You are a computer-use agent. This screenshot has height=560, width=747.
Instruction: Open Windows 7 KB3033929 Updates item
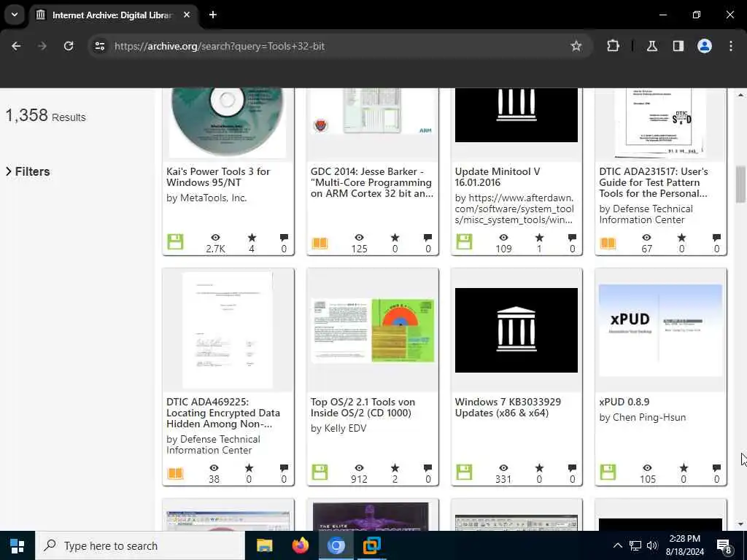[508, 408]
